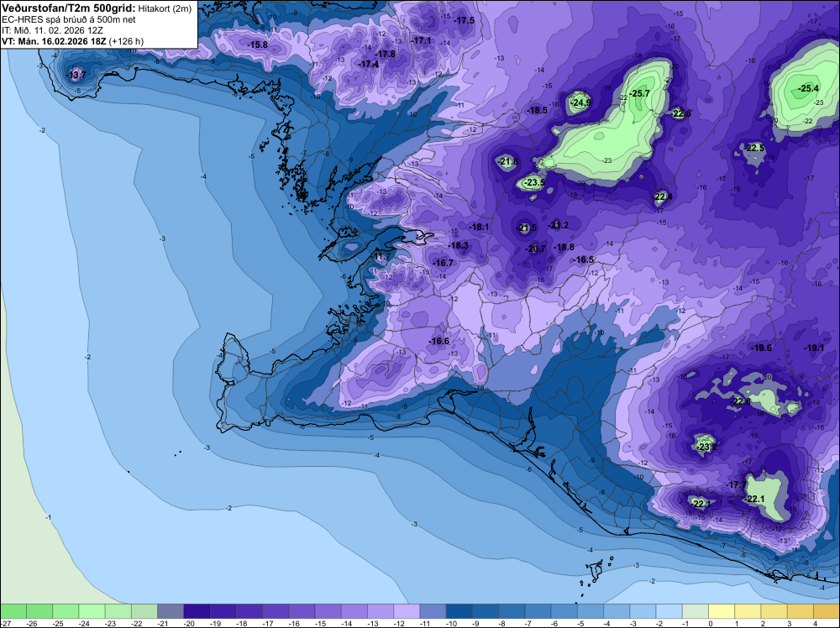840x628 pixels.
Task: Click the -18.3 temperature value on the map
Action: [458, 246]
